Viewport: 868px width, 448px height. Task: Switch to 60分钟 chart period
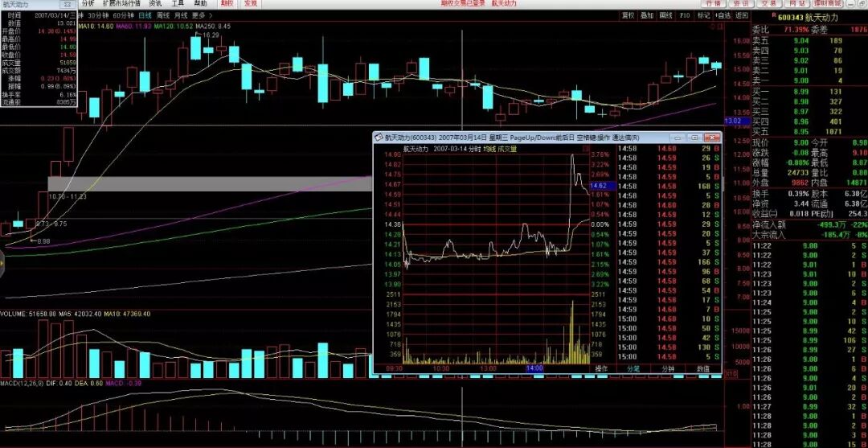[x=122, y=15]
